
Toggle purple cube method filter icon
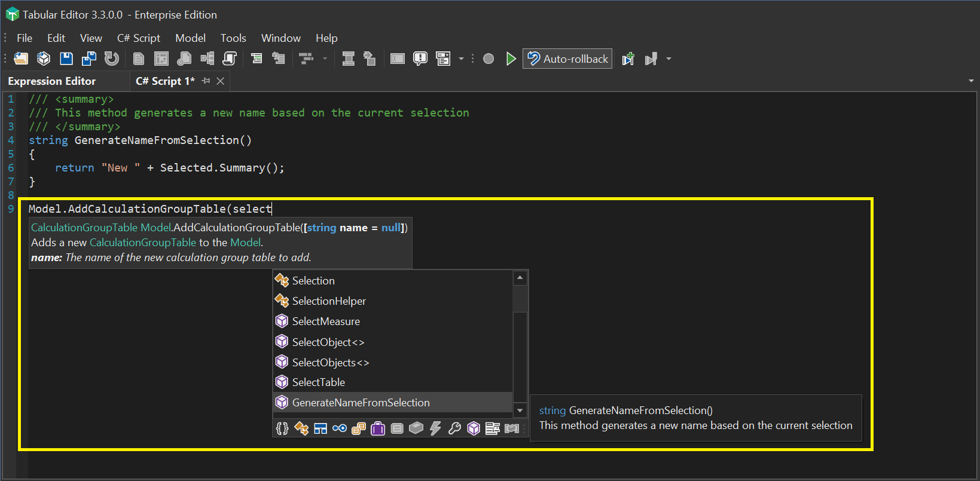(474, 428)
